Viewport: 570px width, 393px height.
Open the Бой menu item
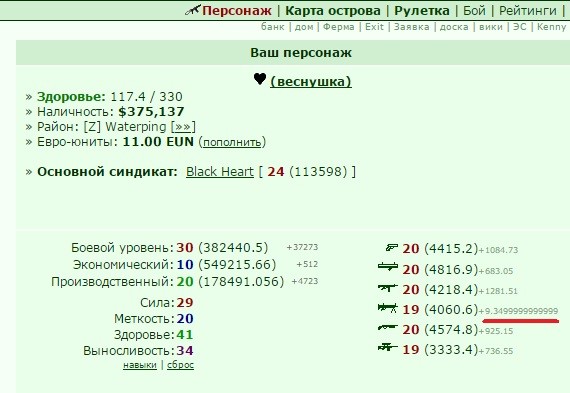pyautogui.click(x=474, y=11)
